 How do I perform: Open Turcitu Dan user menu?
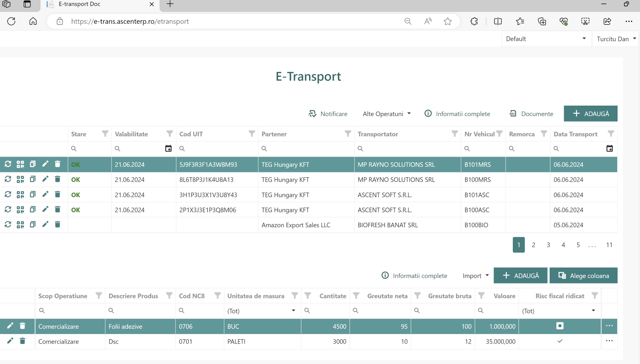616,39
